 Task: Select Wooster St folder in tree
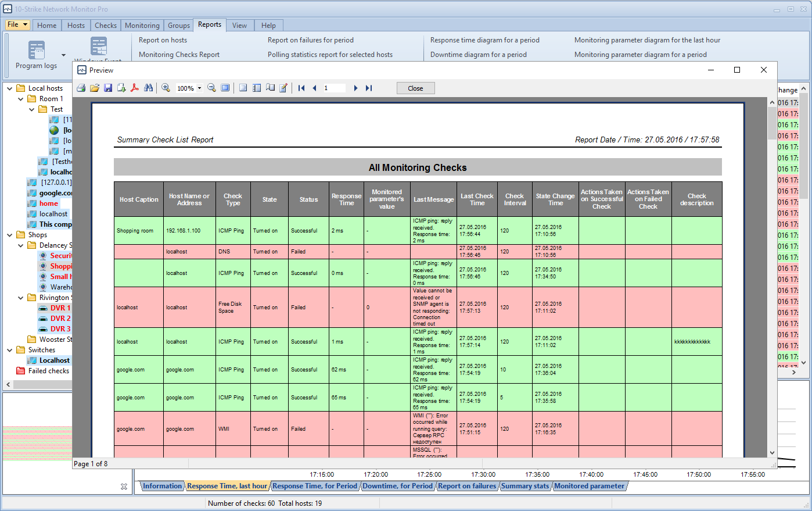coord(56,340)
